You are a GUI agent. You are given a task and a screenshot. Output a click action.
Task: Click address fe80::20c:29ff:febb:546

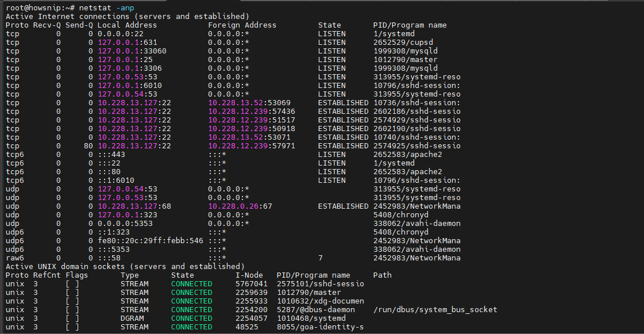tap(151, 241)
